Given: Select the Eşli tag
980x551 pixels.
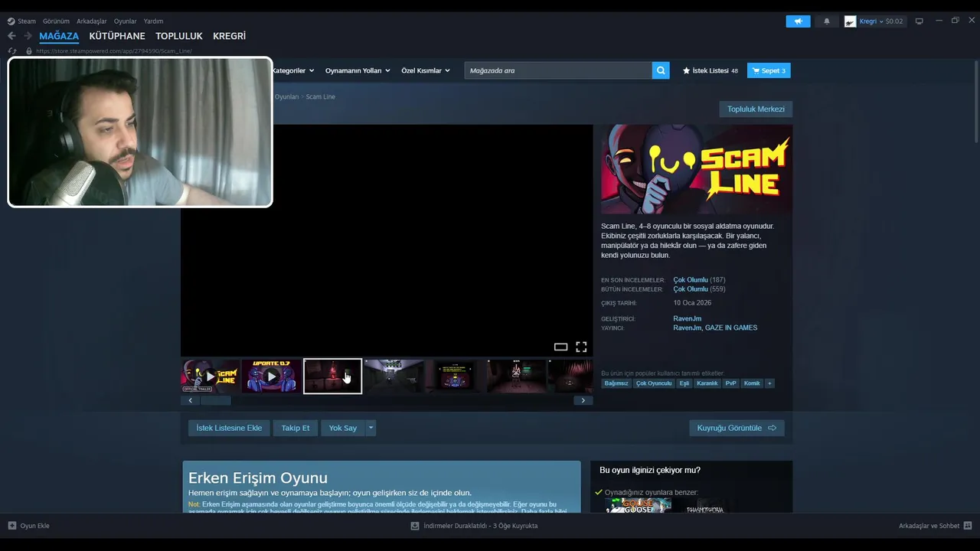Looking at the screenshot, I should (684, 383).
